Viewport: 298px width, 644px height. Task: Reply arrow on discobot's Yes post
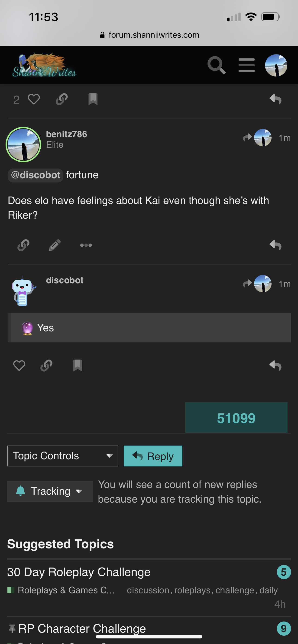click(x=275, y=366)
